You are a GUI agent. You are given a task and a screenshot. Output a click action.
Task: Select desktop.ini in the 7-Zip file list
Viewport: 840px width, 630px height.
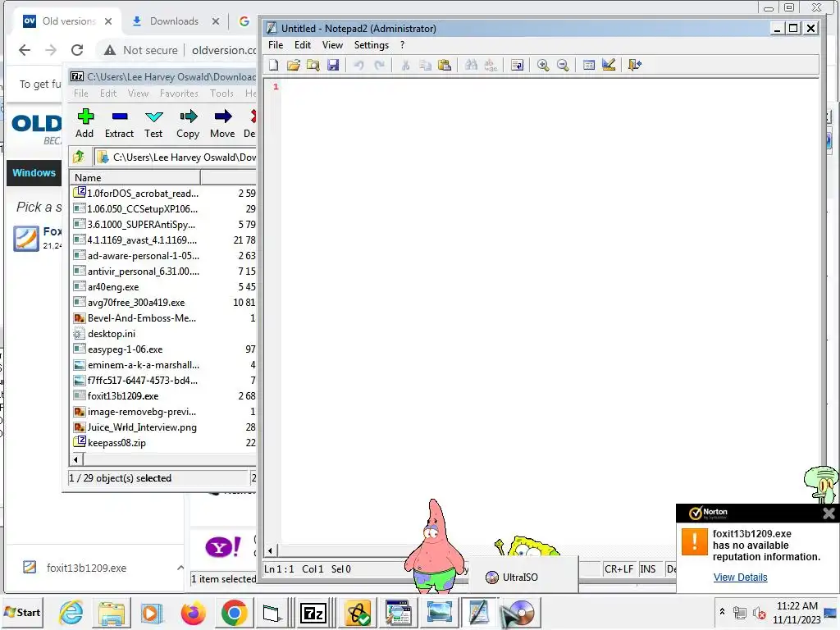coord(112,334)
